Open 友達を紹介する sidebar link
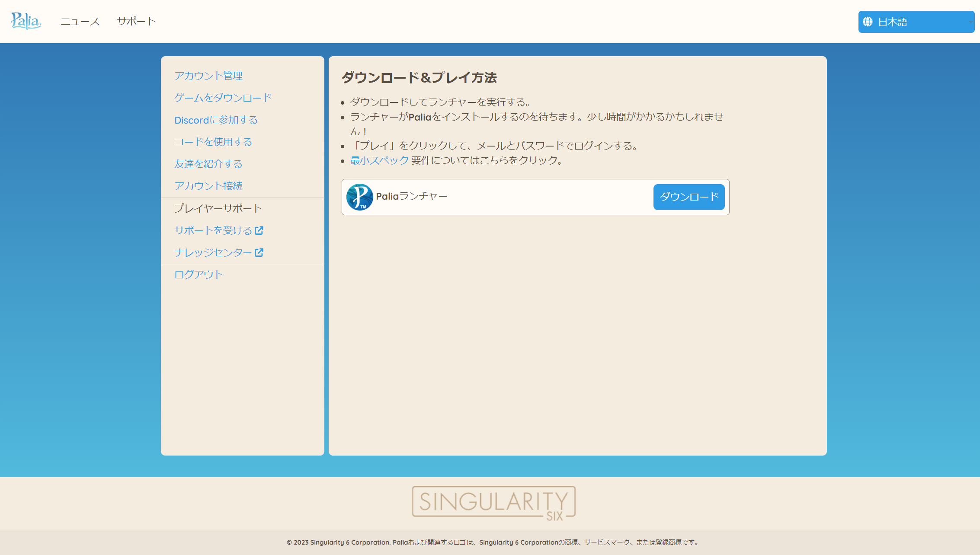 208,164
